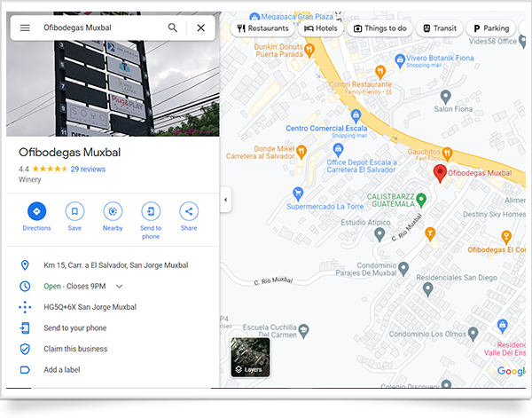Viewport: 532px width, 418px height.
Task: Click CALISTBARZZ GUATEMALA green pin
Action: tap(421, 200)
